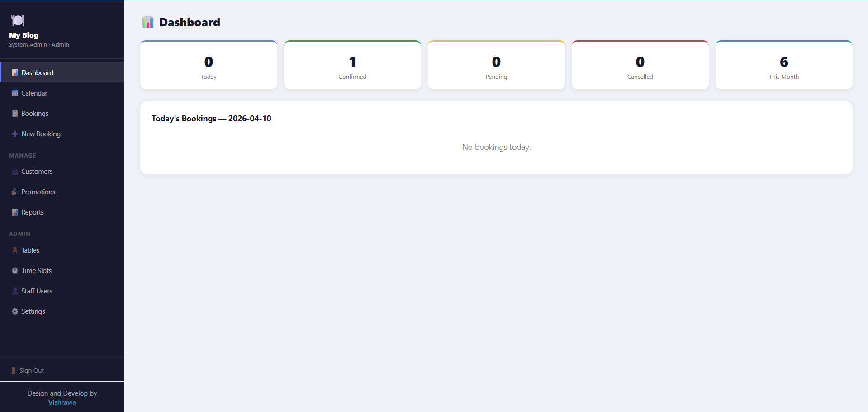Image resolution: width=868 pixels, height=412 pixels.
Task: Click the Settings gear icon
Action: pos(15,311)
